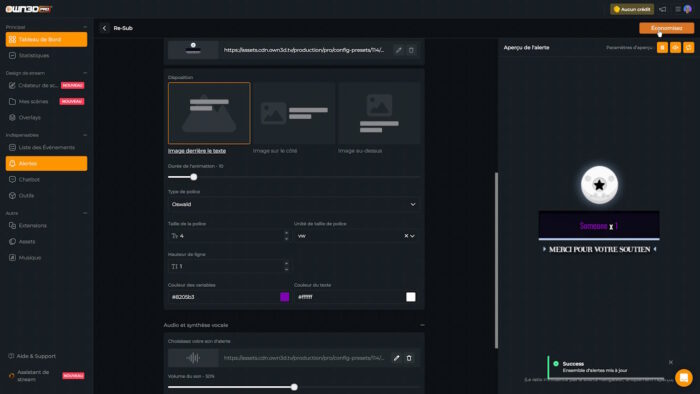700x394 pixels.
Task: Adjust the animation duration slider
Action: click(x=194, y=177)
